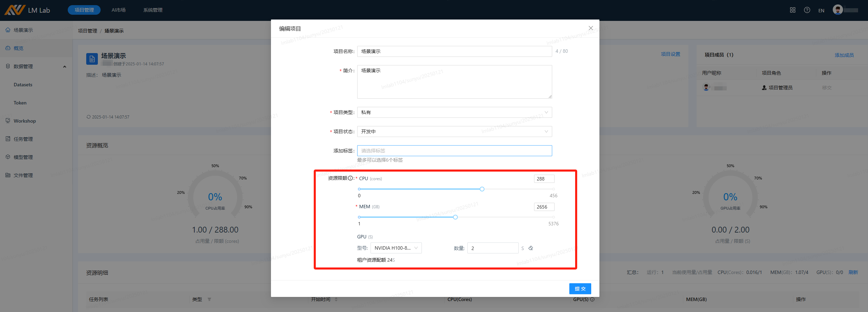
Task: Switch to the AI市场 tab
Action: coord(118,10)
